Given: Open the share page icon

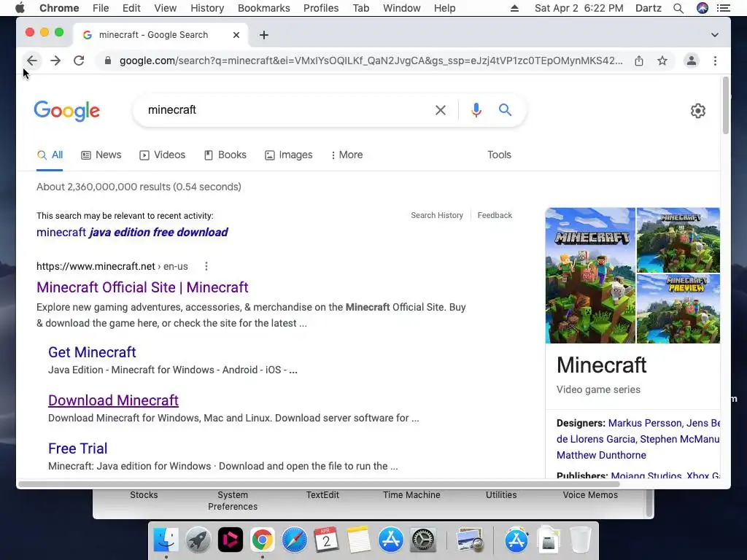Looking at the screenshot, I should pos(639,61).
